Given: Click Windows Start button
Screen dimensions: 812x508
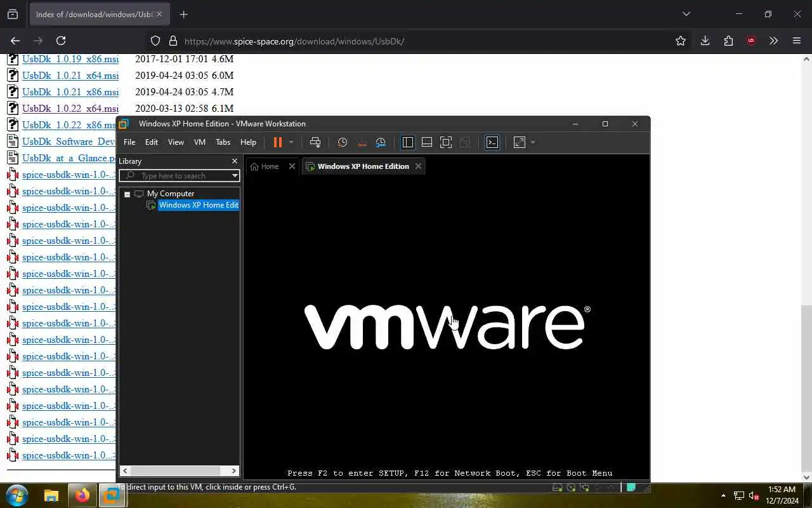Looking at the screenshot, I should coord(17,495).
